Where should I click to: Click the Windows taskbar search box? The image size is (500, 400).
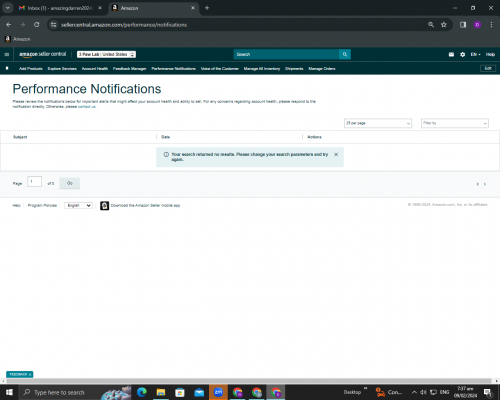pos(75,392)
